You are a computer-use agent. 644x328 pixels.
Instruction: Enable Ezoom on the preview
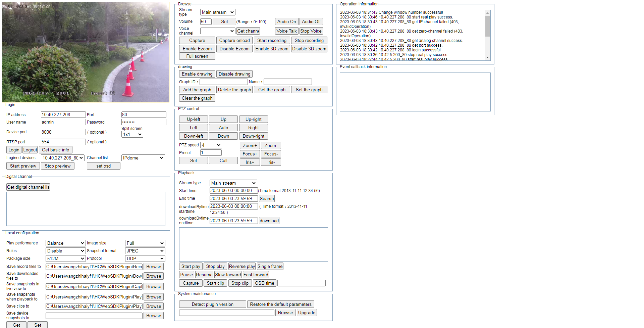coord(197,49)
